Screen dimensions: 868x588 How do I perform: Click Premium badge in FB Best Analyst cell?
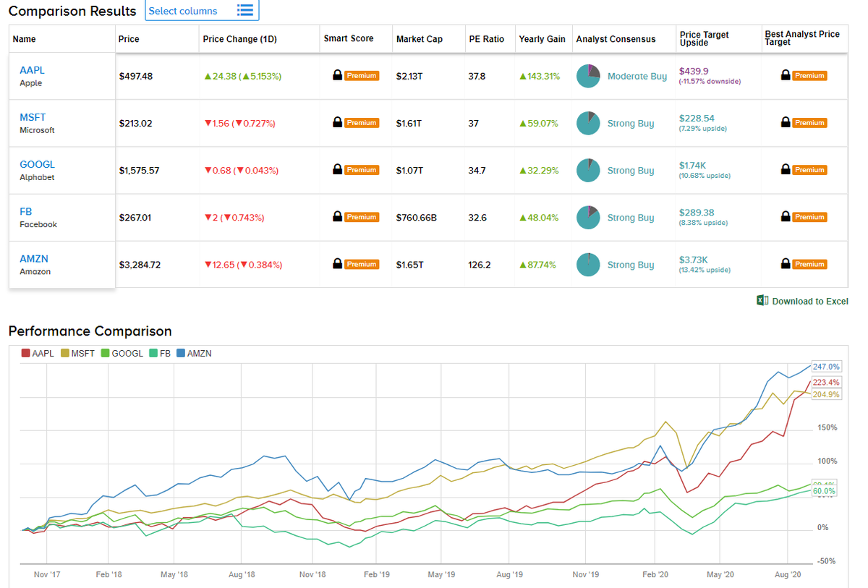pyautogui.click(x=810, y=217)
